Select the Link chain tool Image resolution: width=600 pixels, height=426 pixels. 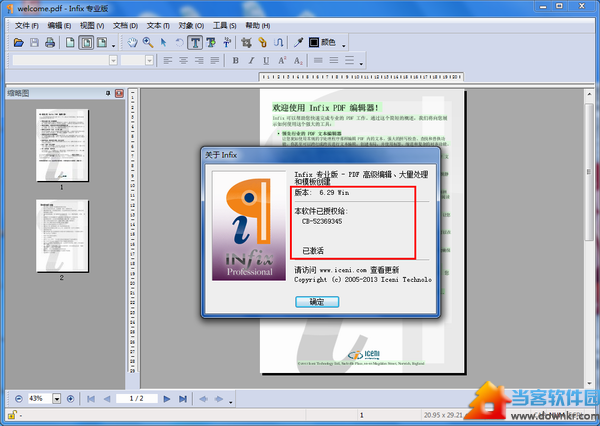pyautogui.click(x=262, y=42)
